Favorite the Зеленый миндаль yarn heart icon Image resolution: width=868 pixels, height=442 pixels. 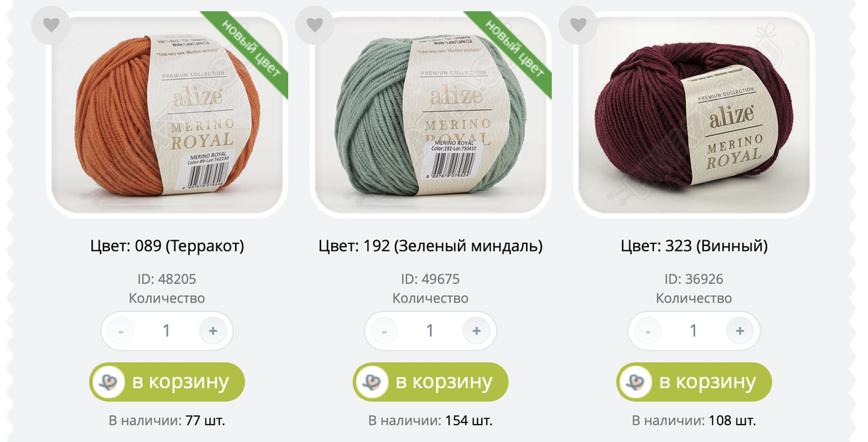coord(315,25)
